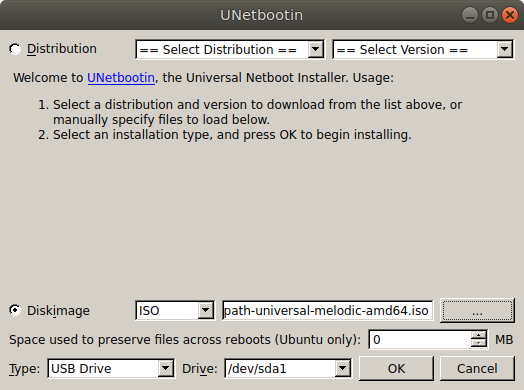Image resolution: width=524 pixels, height=390 pixels.
Task: Open the Drive /dev/sda1 dropdown
Action: tap(288, 369)
